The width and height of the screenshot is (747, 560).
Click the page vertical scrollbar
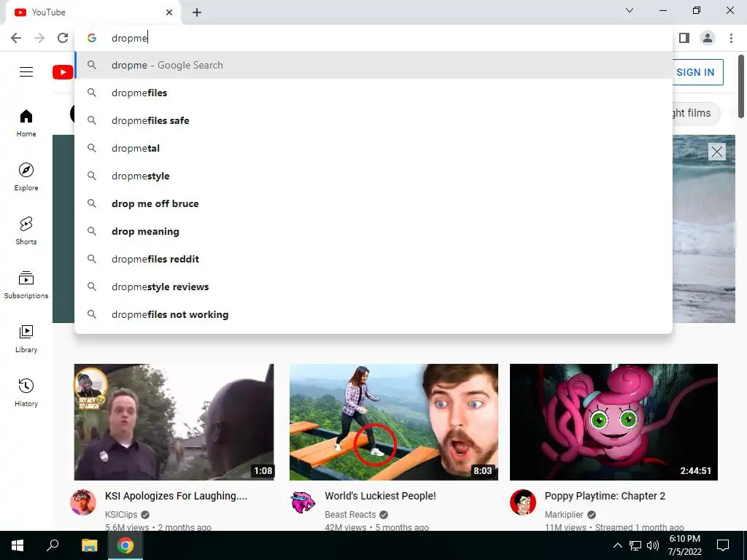click(x=741, y=87)
